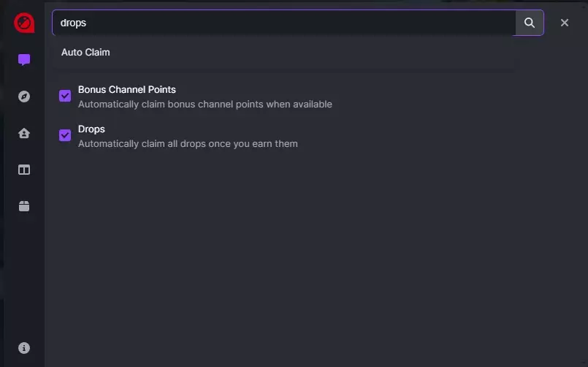The height and width of the screenshot is (367, 588).
Task: Open the info icon at sidebar bottom
Action: click(24, 348)
